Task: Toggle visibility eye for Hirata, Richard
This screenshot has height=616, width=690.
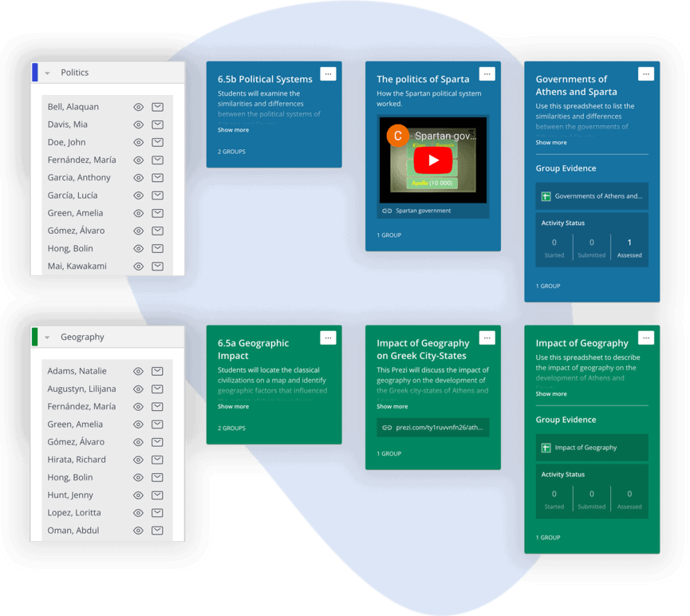Action: (x=138, y=460)
